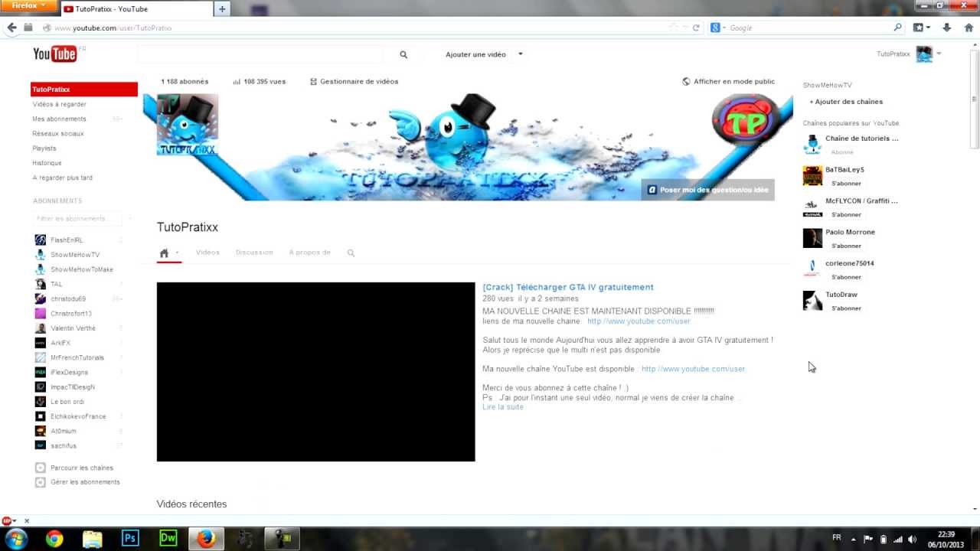980x551 pixels.
Task: Click the channel avatar on the banner
Action: point(188,125)
